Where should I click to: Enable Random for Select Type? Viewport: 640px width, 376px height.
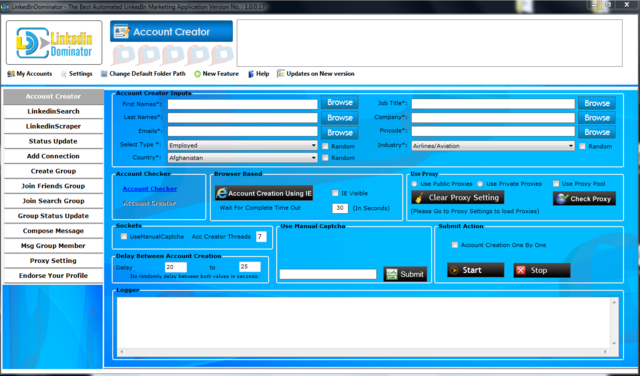325,146
